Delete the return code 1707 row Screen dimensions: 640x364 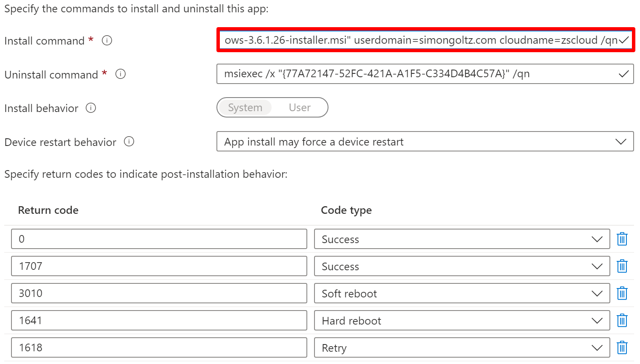[622, 266]
